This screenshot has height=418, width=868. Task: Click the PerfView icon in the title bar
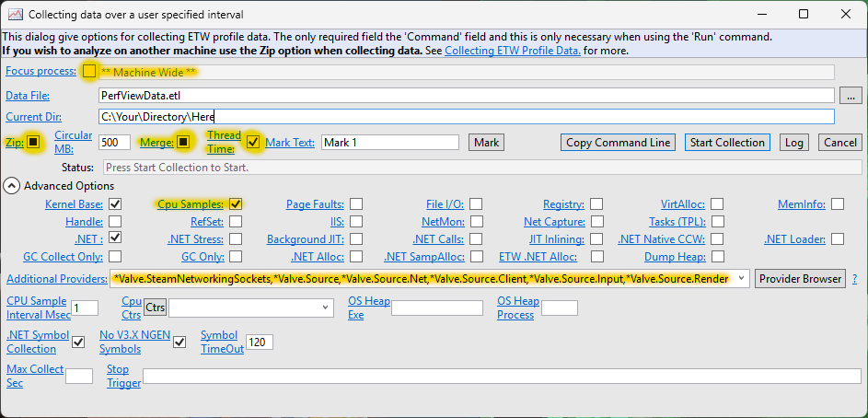coord(15,15)
